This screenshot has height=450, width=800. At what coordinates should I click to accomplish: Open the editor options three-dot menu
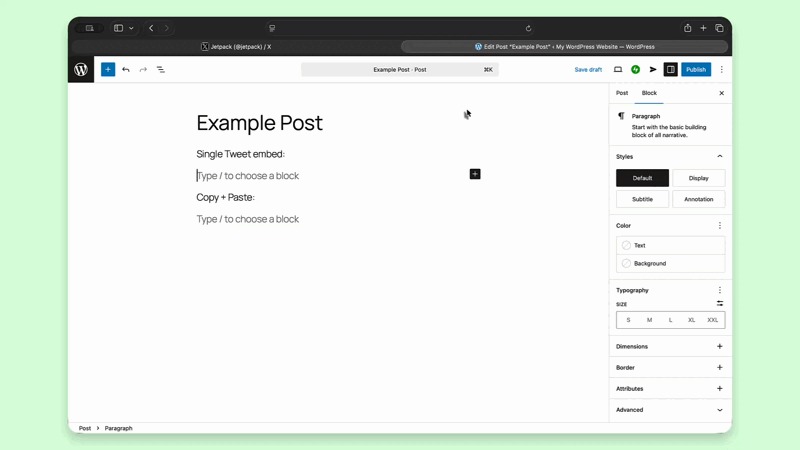(721, 69)
